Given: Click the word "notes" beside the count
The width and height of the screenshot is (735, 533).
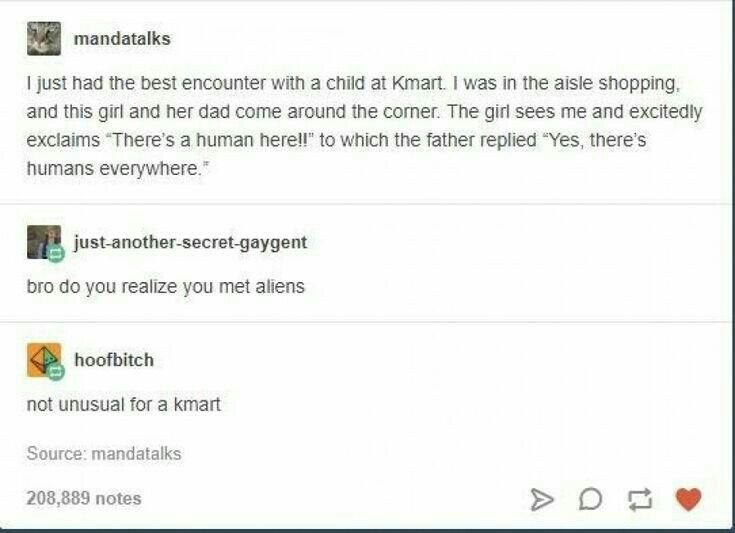Looking at the screenshot, I should tap(118, 498).
